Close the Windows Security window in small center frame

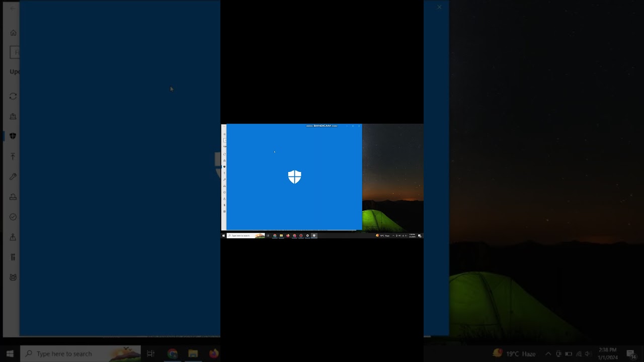point(359,126)
